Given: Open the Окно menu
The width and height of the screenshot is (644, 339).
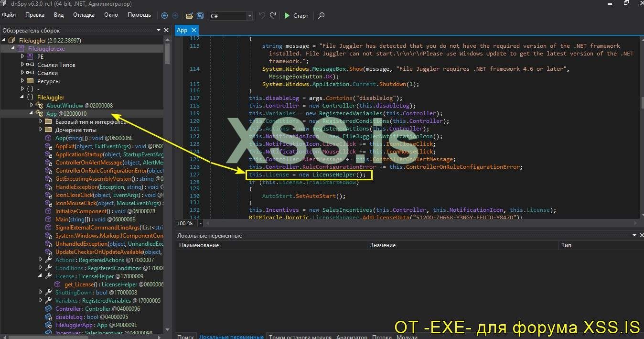Looking at the screenshot, I should [111, 15].
